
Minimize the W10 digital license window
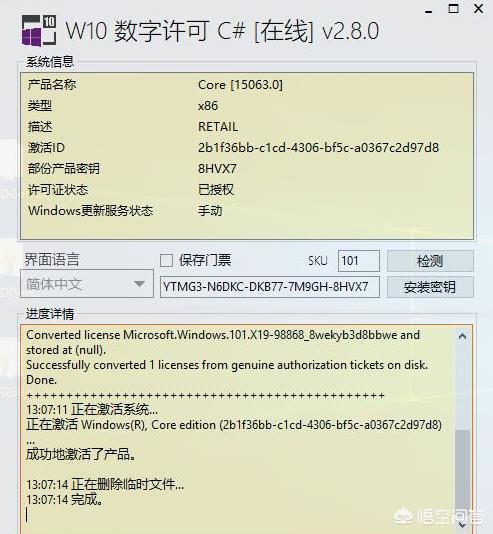click(x=429, y=10)
